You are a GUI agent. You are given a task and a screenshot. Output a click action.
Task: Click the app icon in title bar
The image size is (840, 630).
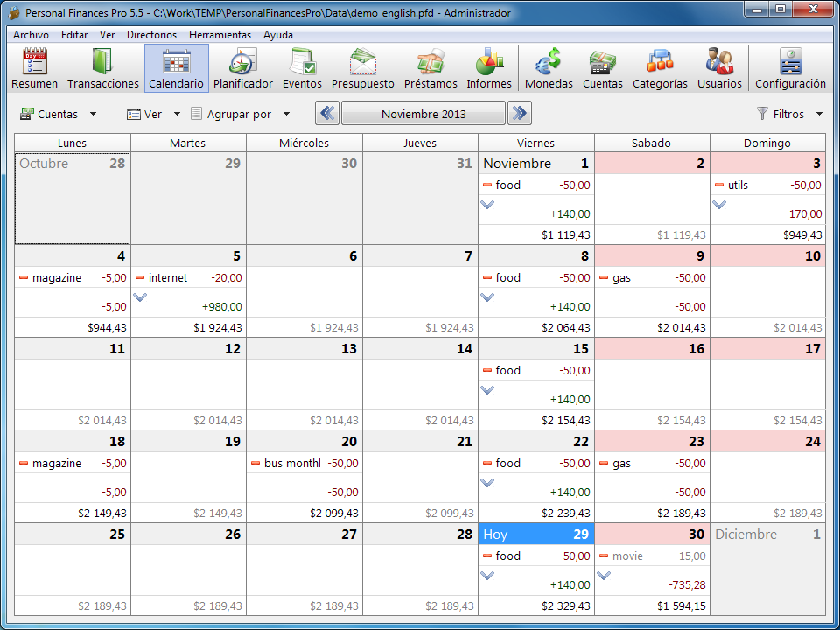(15, 13)
